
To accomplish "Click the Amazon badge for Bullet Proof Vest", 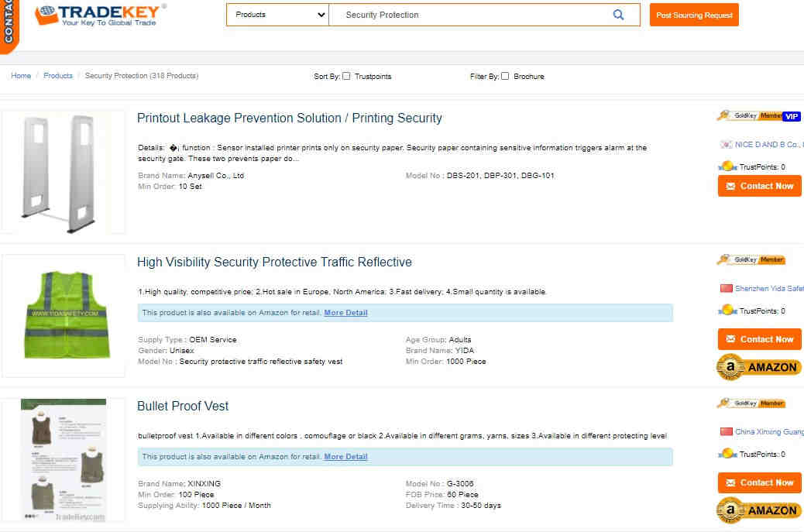I will click(759, 510).
